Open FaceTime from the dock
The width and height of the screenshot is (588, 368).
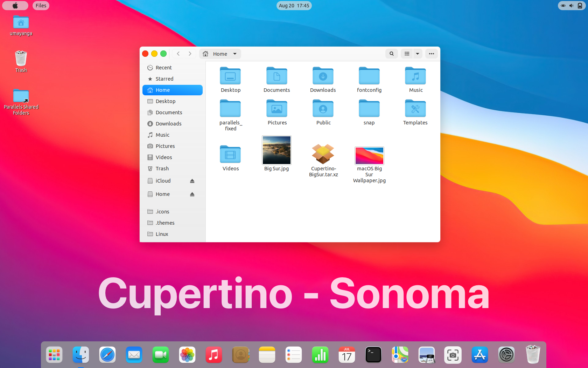pos(161,355)
